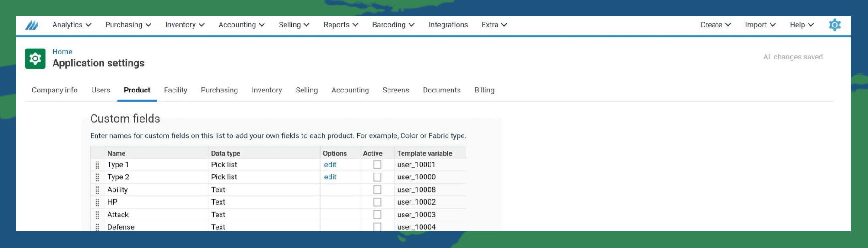The width and height of the screenshot is (868, 248).
Task: Open the Inventory dropdown in top bar
Action: coord(185,25)
